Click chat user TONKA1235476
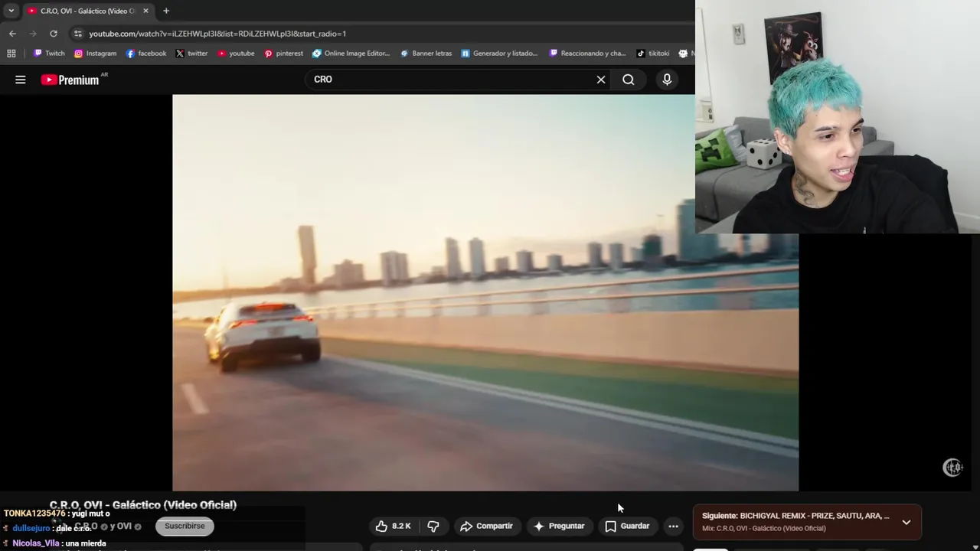The height and width of the screenshot is (551, 980). [x=34, y=514]
